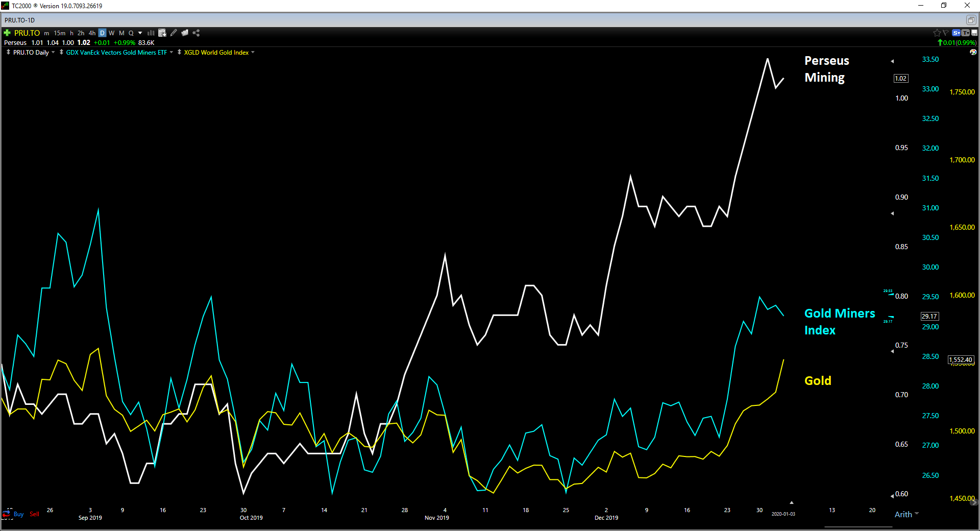Toggle the flag marker for PRU.TO
This screenshot has width=980, height=531.
point(945,33)
